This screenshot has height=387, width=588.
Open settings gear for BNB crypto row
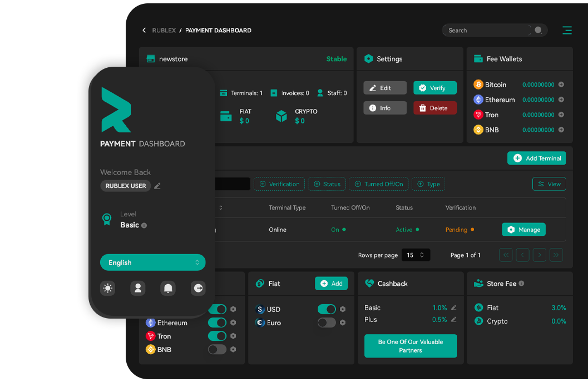point(233,350)
